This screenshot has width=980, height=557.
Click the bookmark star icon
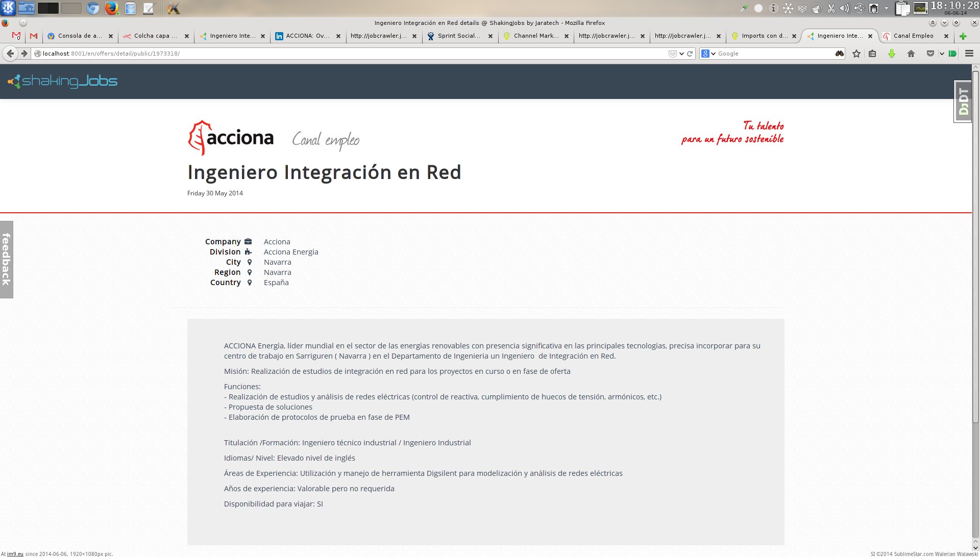pyautogui.click(x=856, y=54)
